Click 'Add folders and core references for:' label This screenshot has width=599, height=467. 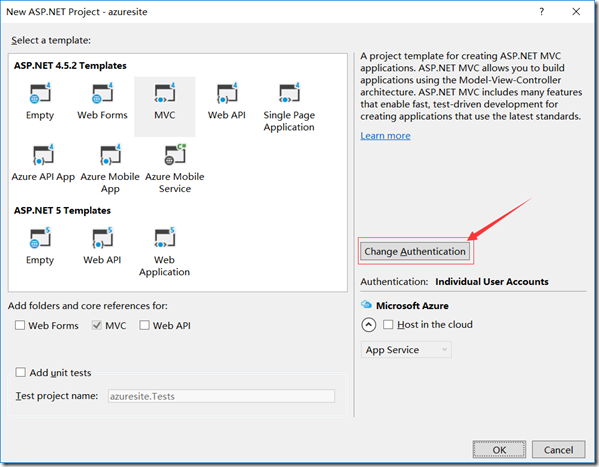87,306
